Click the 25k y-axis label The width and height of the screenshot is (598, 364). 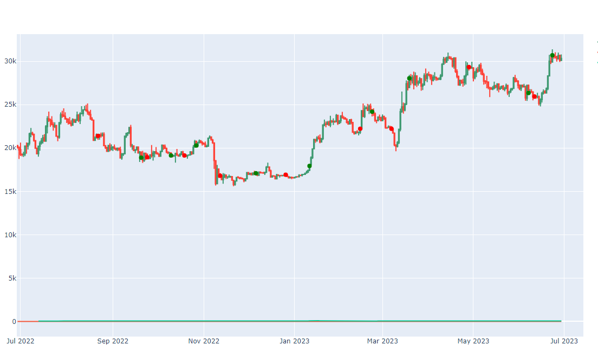pos(10,105)
